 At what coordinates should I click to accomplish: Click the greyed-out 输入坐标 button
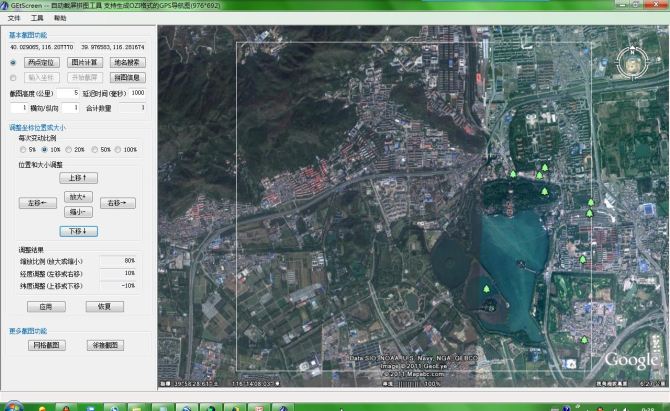[41, 77]
